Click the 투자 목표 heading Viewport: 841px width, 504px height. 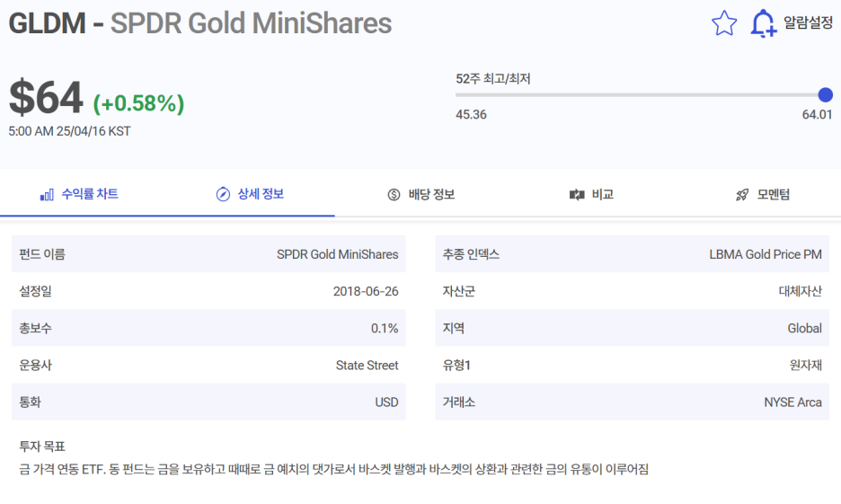pos(42,447)
